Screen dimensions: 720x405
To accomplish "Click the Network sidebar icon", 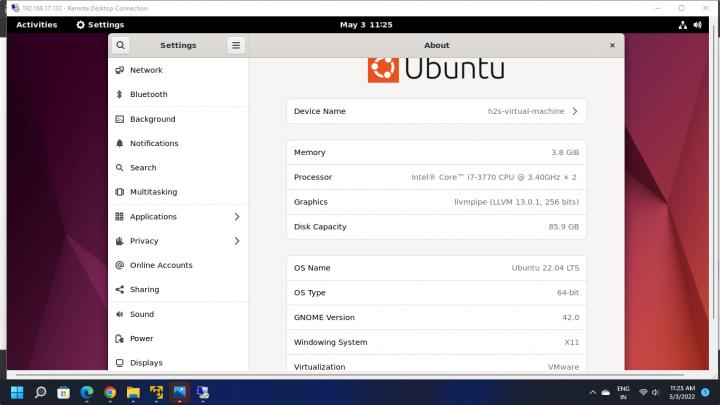I will click(x=119, y=70).
